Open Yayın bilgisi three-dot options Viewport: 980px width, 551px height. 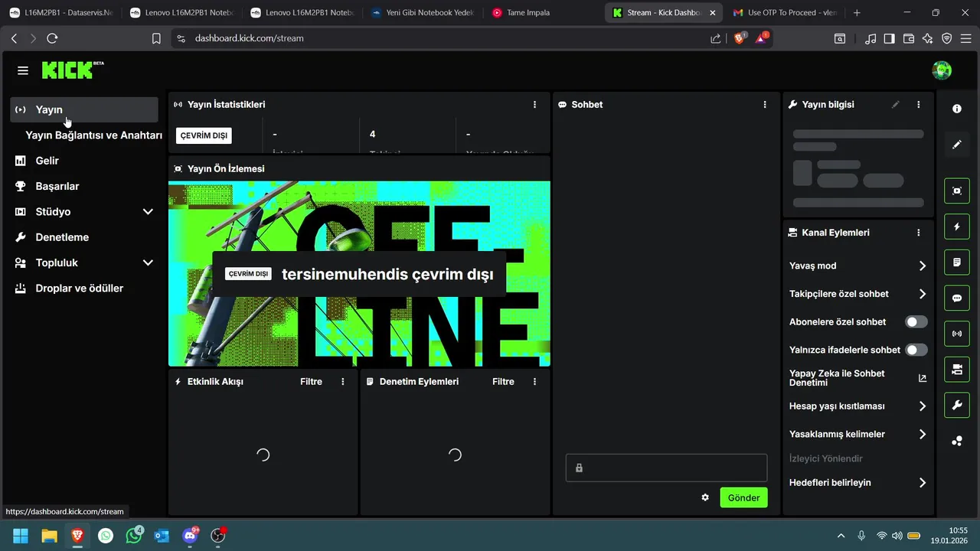(x=919, y=104)
